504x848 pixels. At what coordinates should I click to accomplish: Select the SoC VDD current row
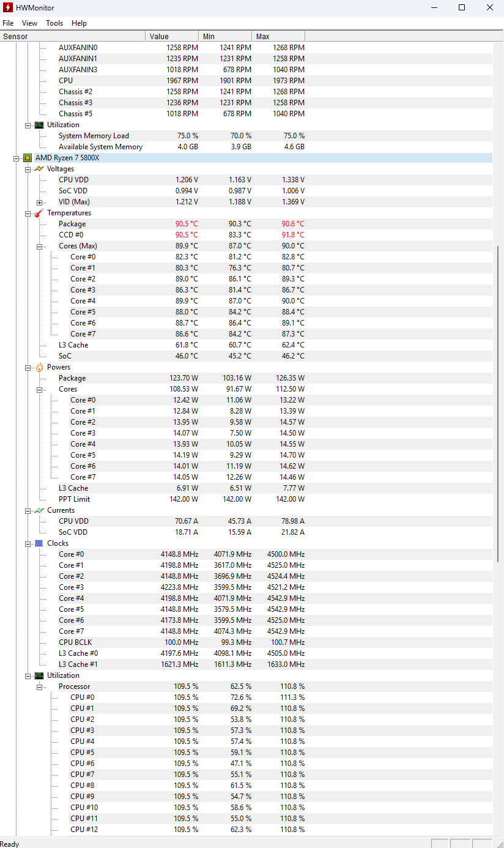click(246, 532)
